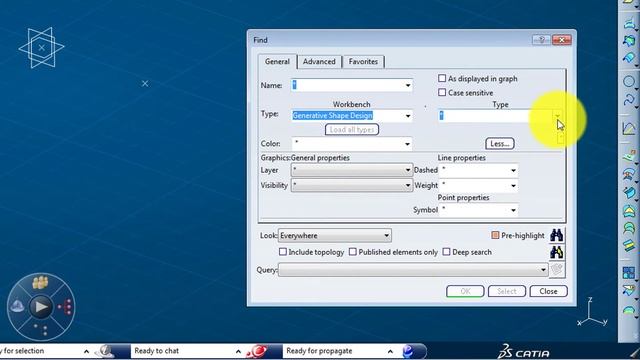The image size is (640, 360).
Task: Click the Ready to chat status text
Action: [x=156, y=351]
